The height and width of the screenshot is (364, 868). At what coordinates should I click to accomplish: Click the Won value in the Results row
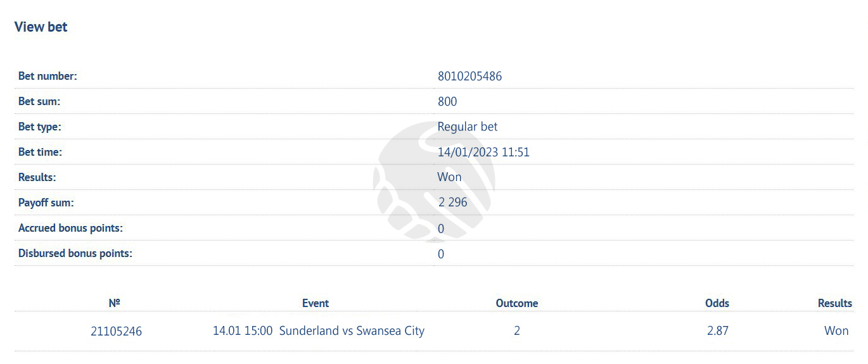point(450,177)
